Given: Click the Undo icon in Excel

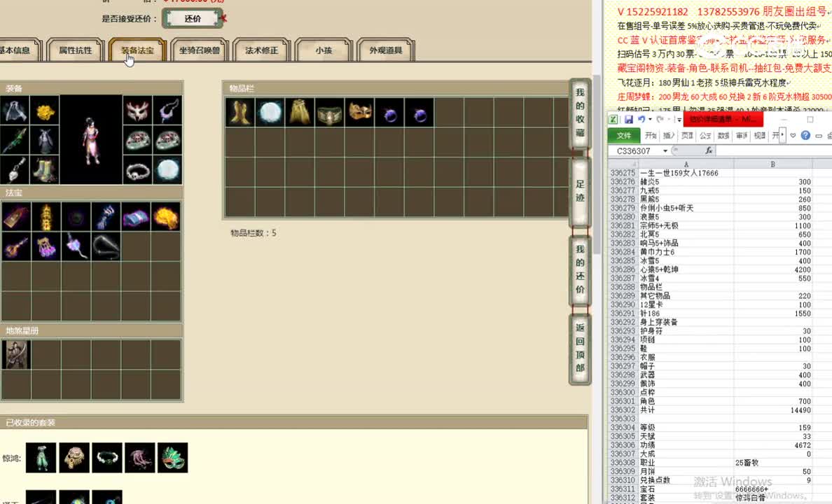Looking at the screenshot, I should [x=642, y=119].
